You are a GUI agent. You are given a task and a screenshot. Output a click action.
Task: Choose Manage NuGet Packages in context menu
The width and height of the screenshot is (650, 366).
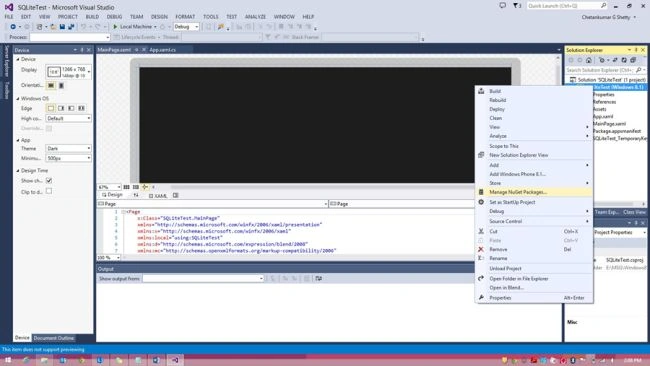[534, 192]
